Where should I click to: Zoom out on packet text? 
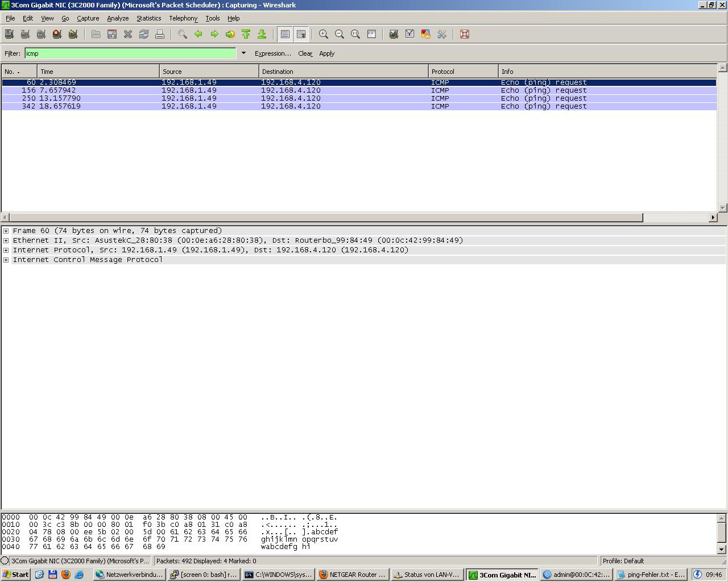point(340,34)
